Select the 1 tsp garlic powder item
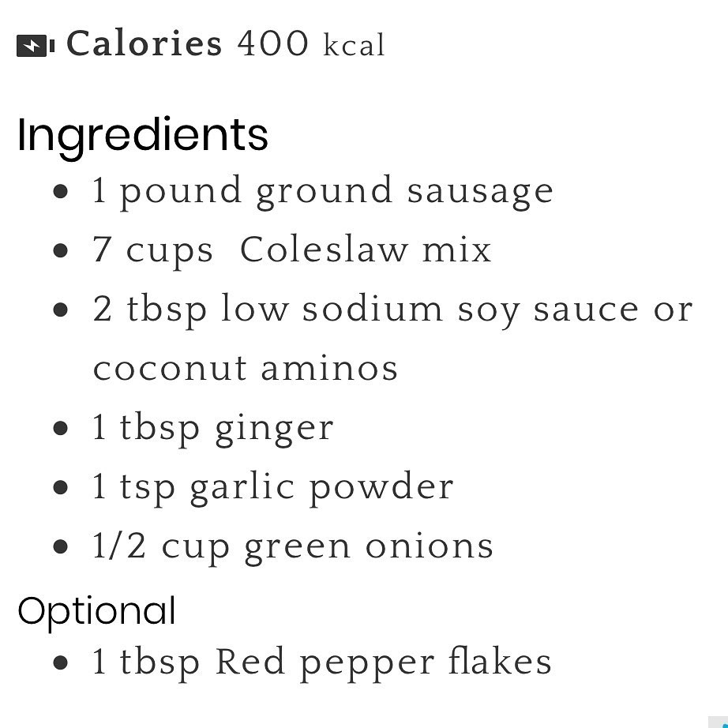Viewport: 728px width, 728px height. point(272,488)
